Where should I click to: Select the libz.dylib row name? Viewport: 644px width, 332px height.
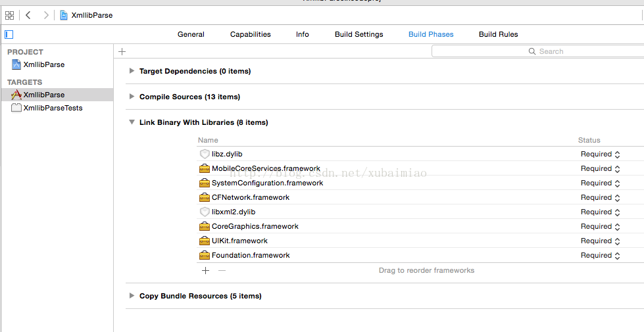(227, 154)
